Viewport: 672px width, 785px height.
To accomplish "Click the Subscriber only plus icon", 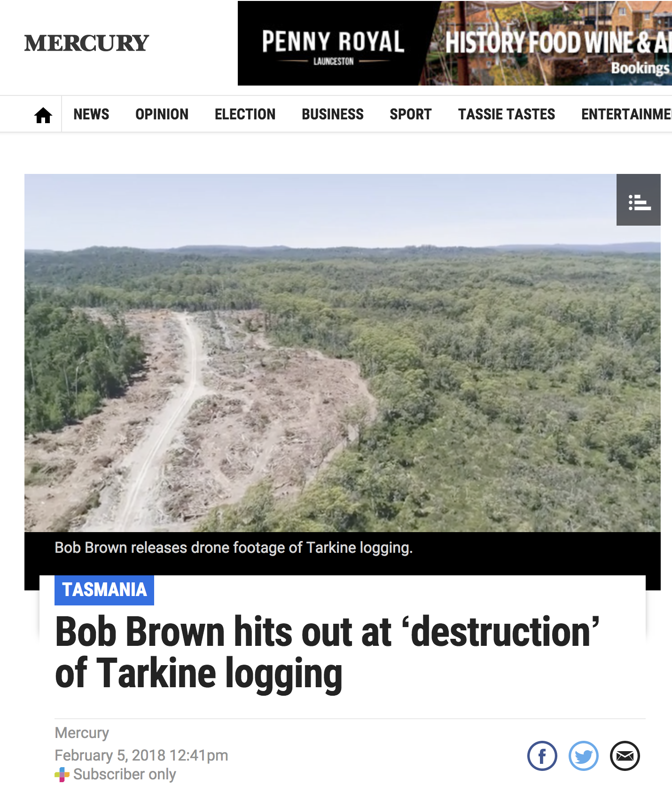I will (62, 774).
